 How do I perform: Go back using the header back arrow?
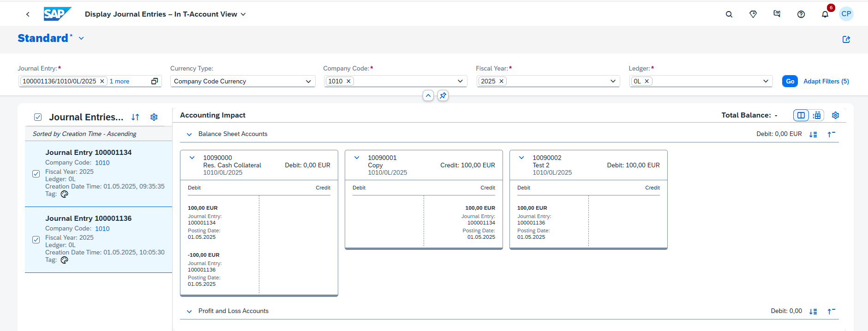(x=28, y=14)
